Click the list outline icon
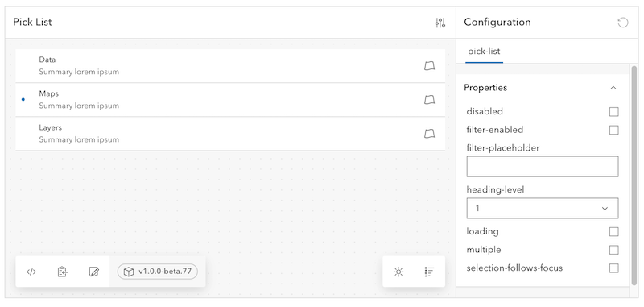644x307 pixels. pos(429,272)
